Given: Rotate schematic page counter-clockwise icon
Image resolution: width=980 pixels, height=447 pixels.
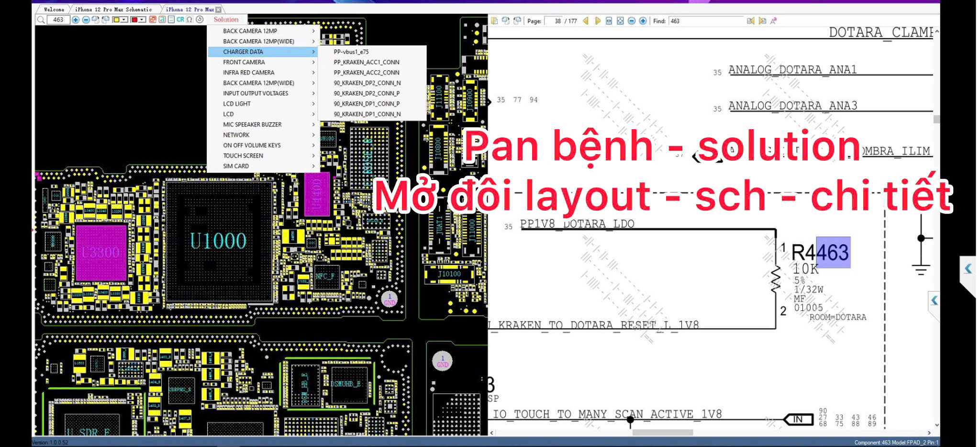Looking at the screenshot, I should coord(517,21).
